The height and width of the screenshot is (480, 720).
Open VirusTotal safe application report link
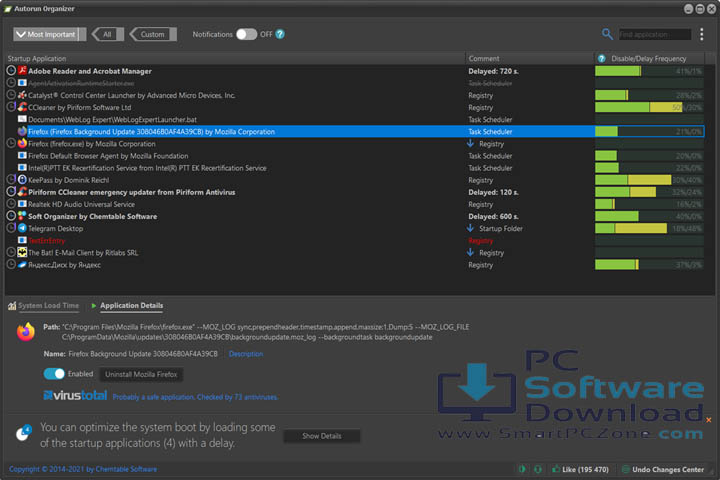195,397
